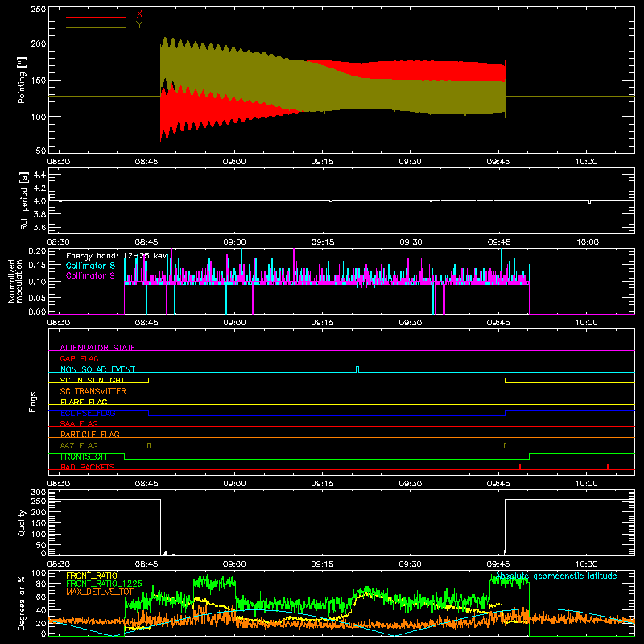Click the second AAZ_FLAG pulse near 09:46

[x=506, y=445]
